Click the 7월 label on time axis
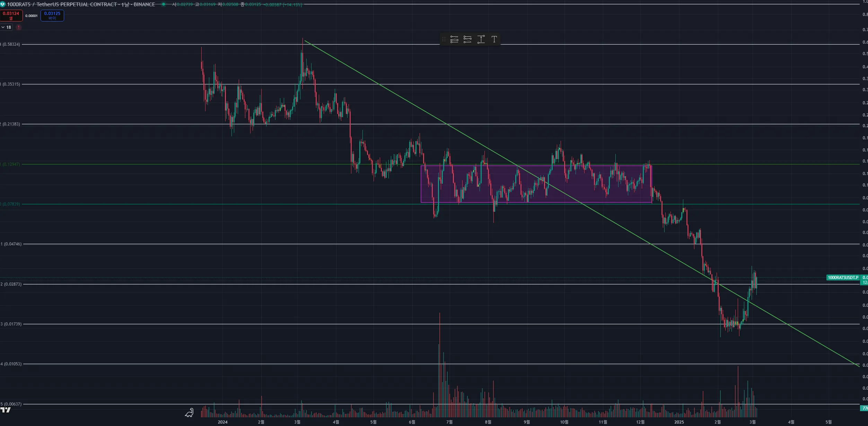The width and height of the screenshot is (868, 426). coord(449,422)
